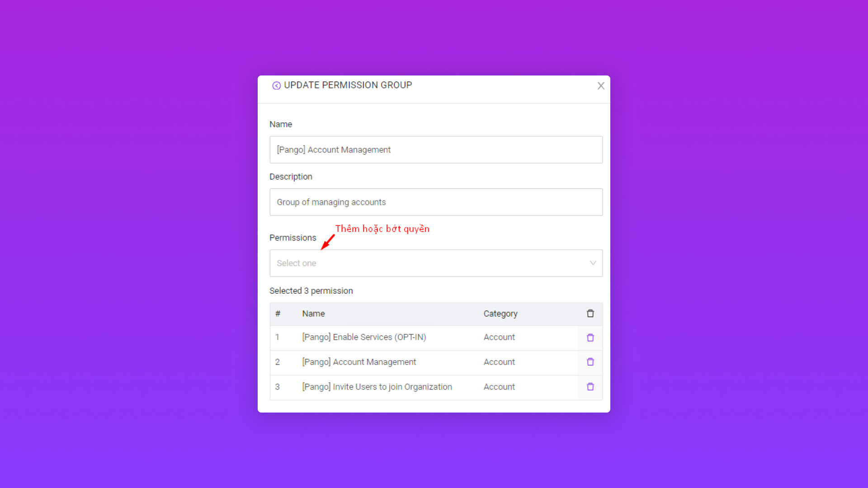This screenshot has width=868, height=488.
Task: Click the trash icon in table header
Action: tap(590, 314)
